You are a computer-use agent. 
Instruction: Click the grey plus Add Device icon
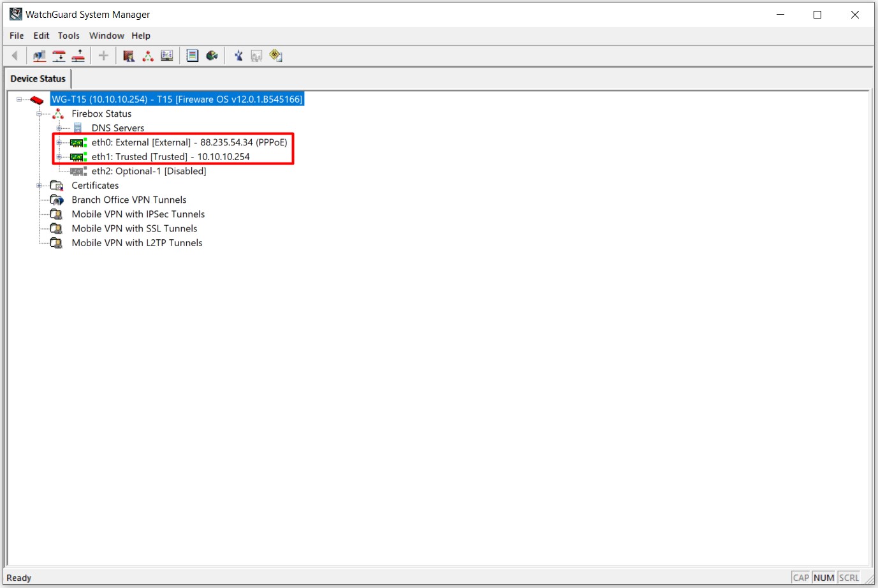coord(103,55)
